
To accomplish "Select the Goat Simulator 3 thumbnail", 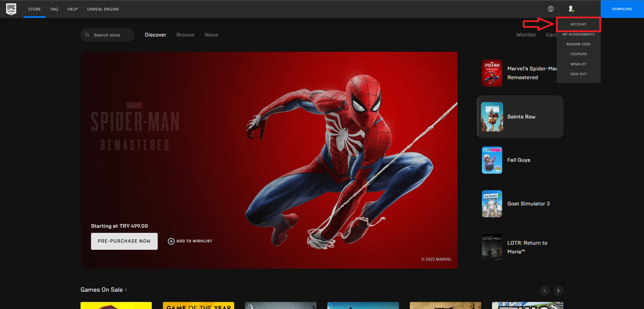I will (x=492, y=204).
